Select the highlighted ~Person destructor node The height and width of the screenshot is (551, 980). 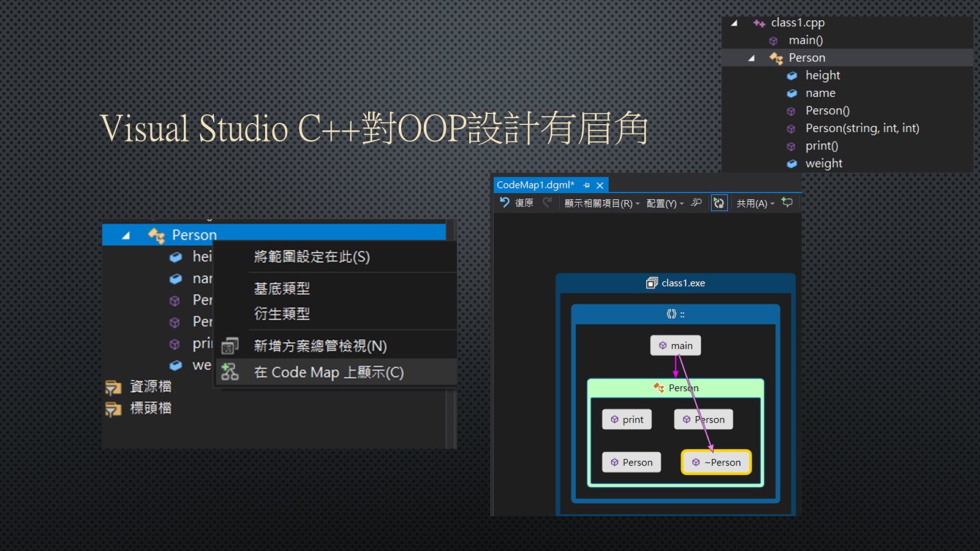pos(716,462)
